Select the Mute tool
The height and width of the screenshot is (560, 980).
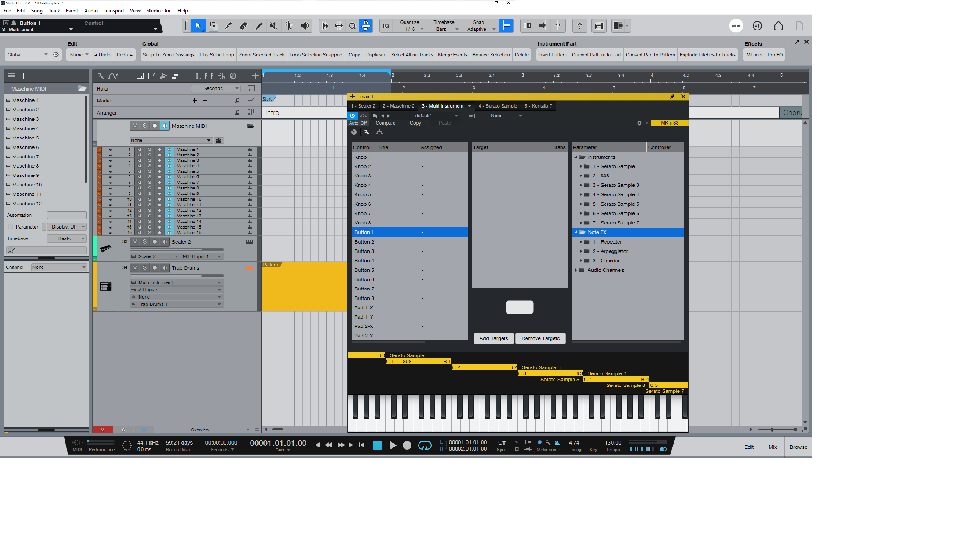[273, 26]
